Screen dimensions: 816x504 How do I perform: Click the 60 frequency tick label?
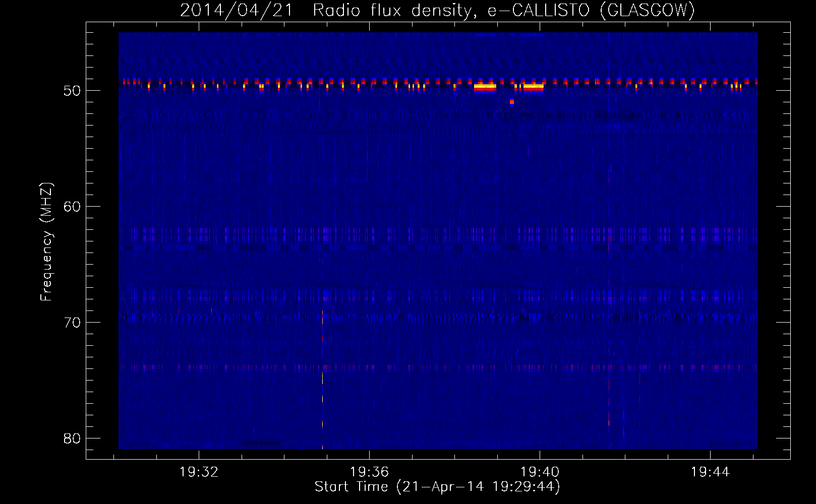(x=73, y=207)
